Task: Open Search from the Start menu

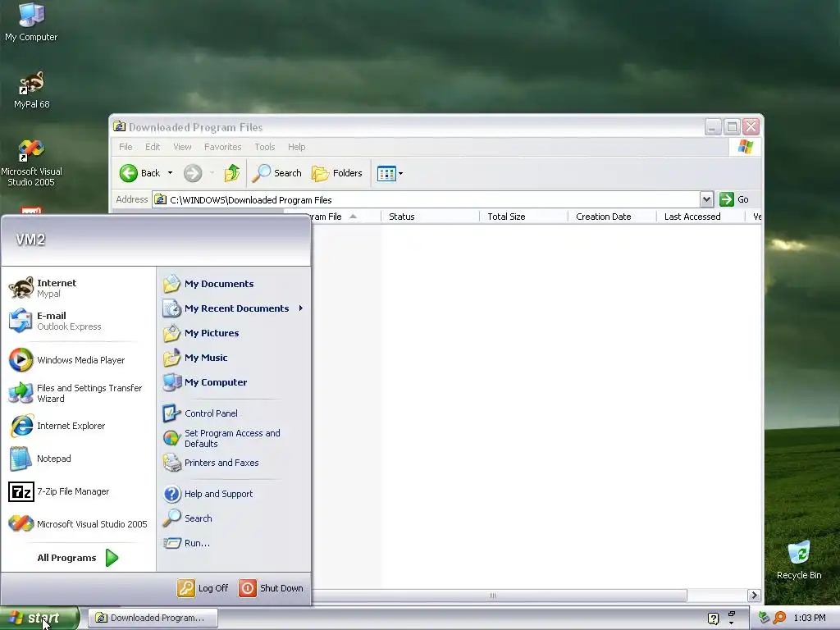Action: pyautogui.click(x=234, y=518)
